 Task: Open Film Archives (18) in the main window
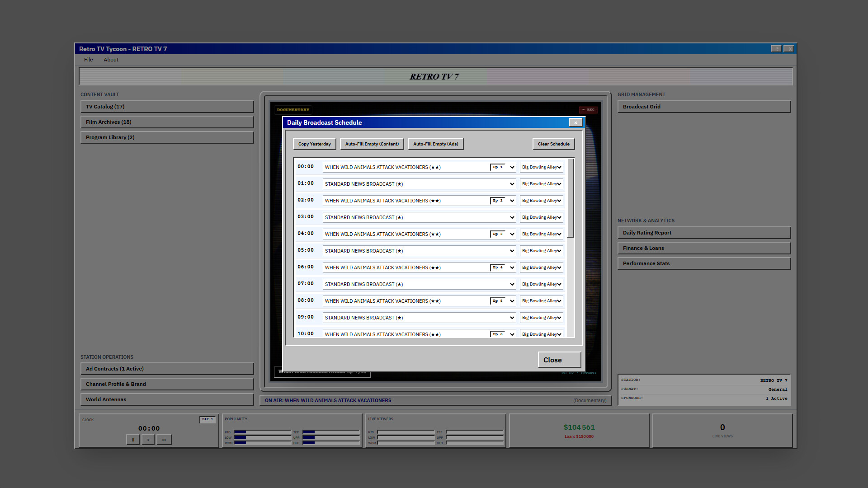click(x=167, y=122)
